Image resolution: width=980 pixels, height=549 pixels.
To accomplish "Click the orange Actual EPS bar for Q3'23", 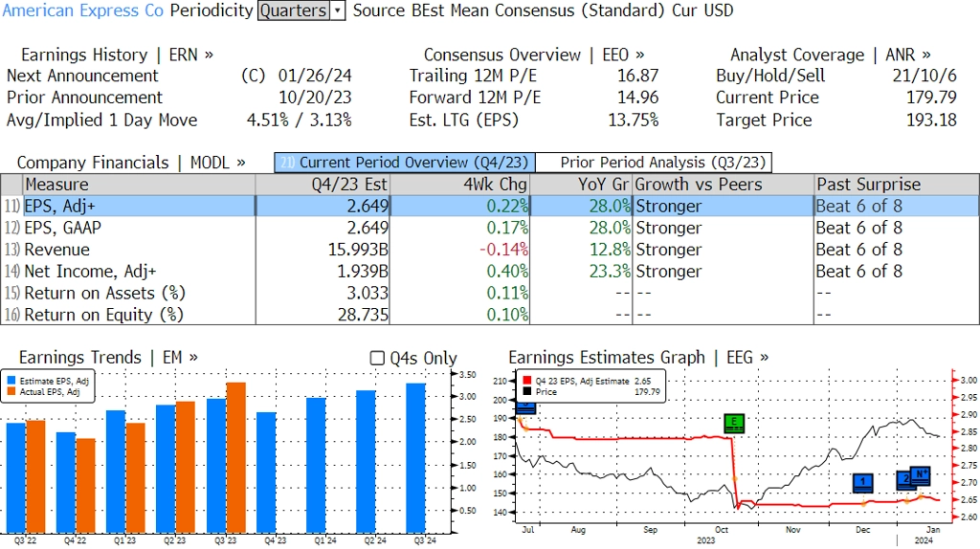I will [x=235, y=457].
